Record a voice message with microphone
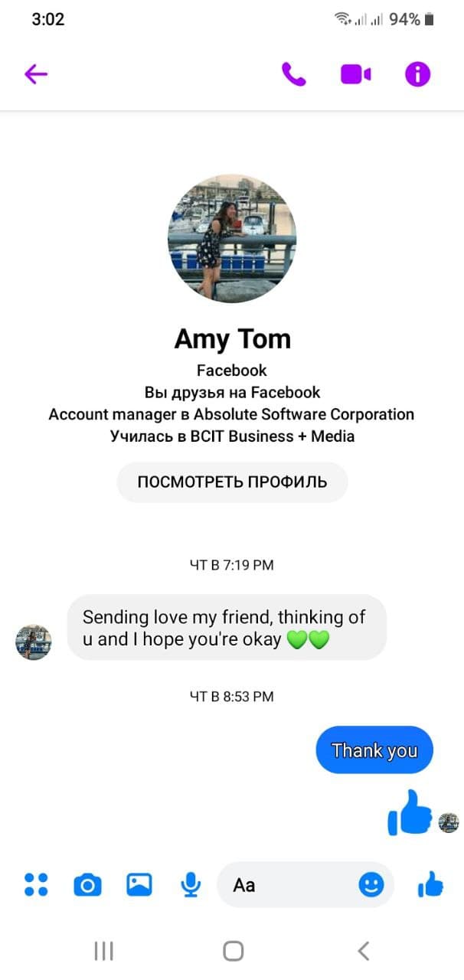This screenshot has width=464, height=980. click(x=190, y=885)
